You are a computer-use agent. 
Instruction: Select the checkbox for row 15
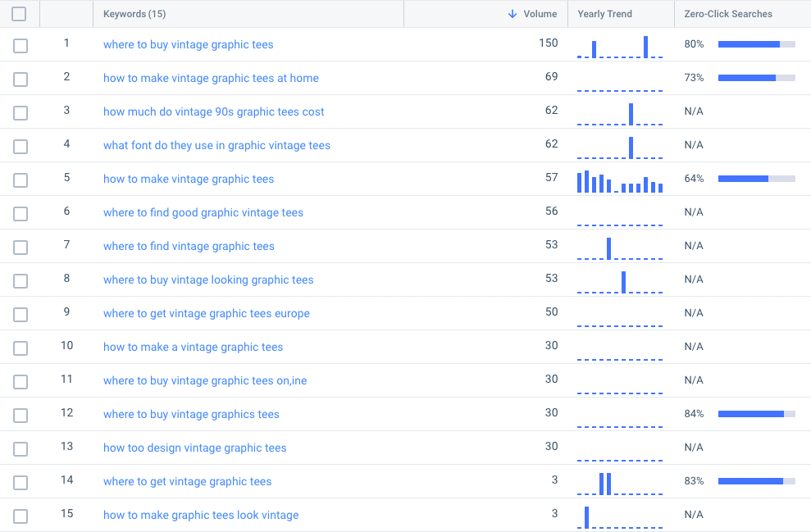21,516
